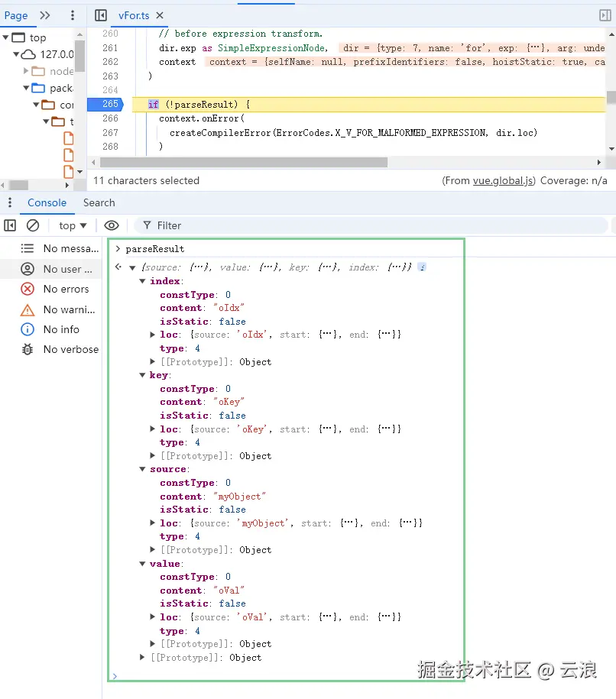Click the editor horizontal scrollbar thumb

tap(244, 162)
